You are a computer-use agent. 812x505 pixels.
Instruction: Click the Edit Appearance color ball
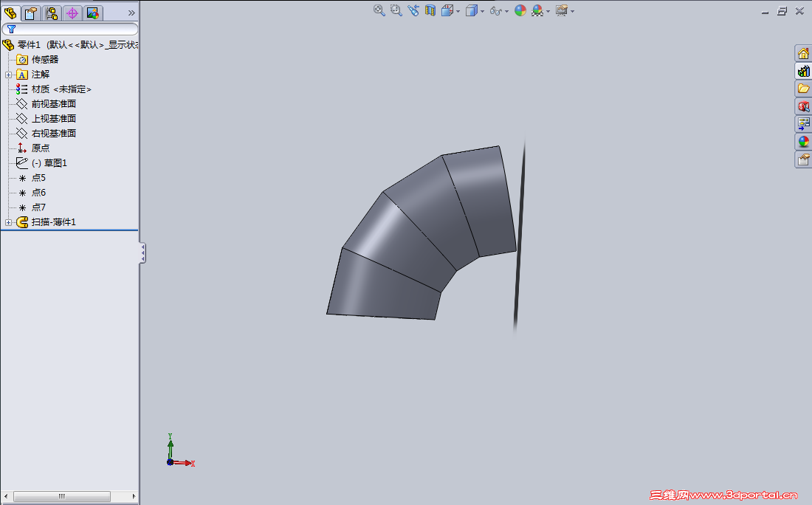point(520,10)
